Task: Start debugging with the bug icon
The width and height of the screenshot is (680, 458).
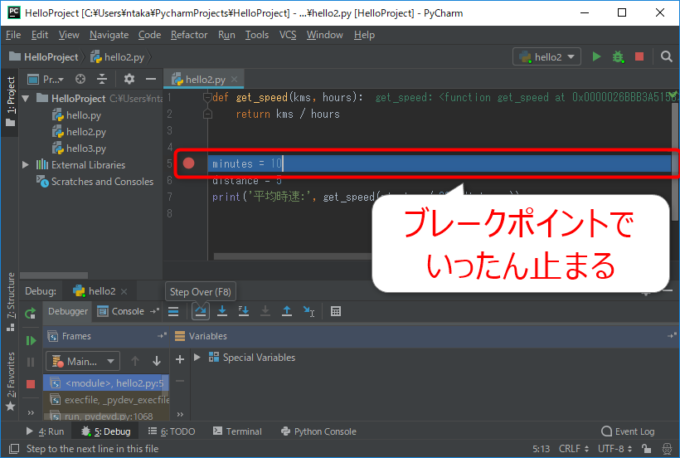Action: click(618, 57)
